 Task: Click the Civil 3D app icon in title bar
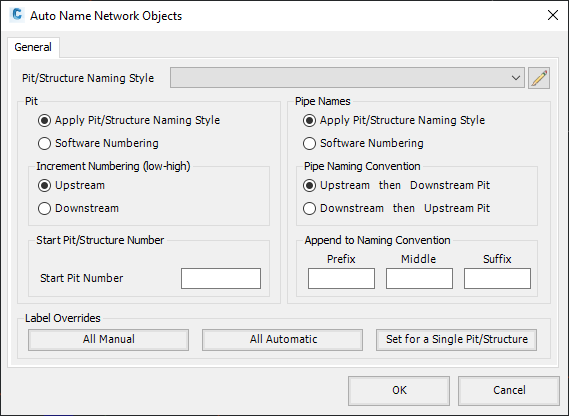tap(17, 15)
